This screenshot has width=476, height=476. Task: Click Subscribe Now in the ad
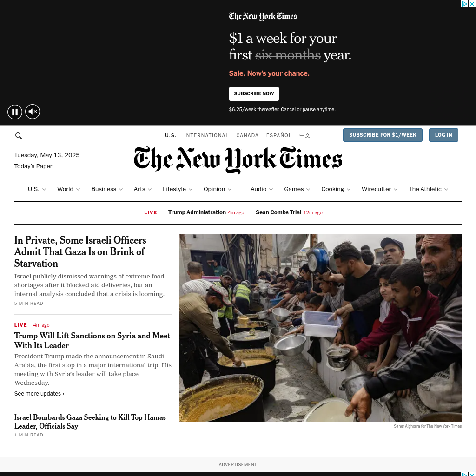point(254,94)
